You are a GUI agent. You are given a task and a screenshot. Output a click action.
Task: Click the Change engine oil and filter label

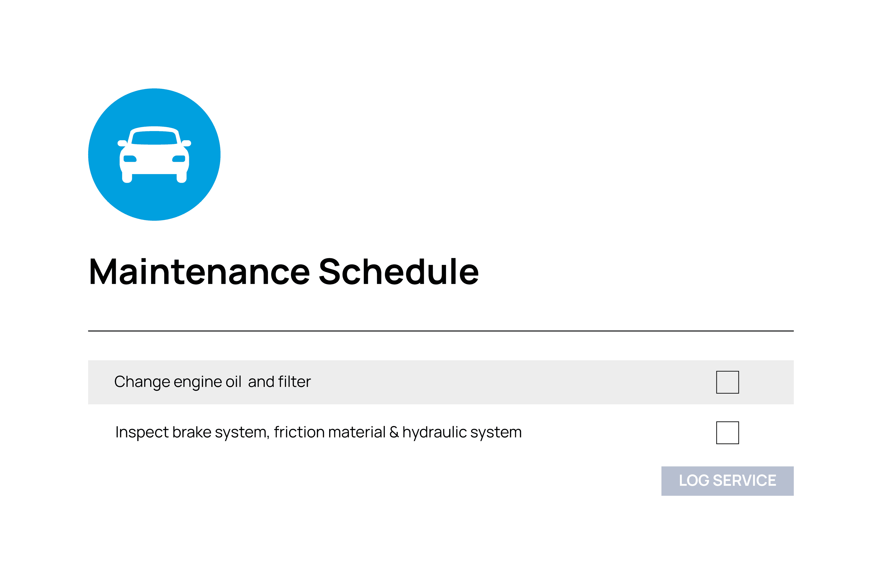tap(212, 382)
